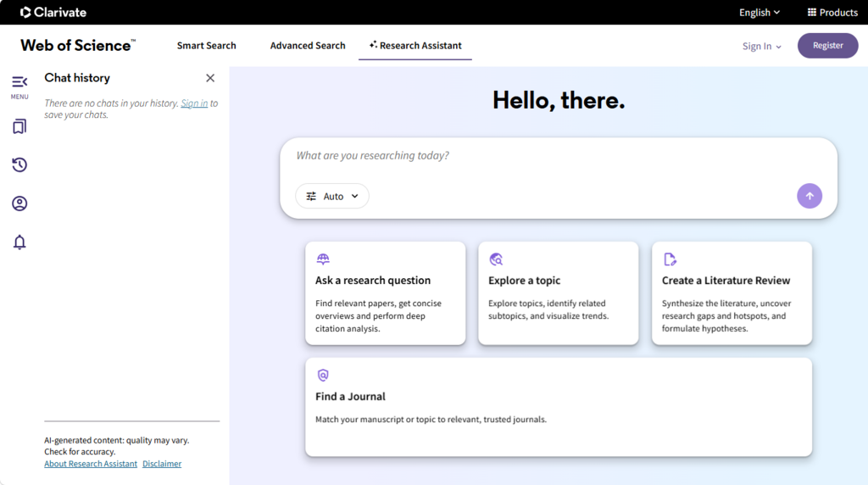This screenshot has height=485, width=868.
Task: Click the Synthesize the literature description text
Action: tap(726, 315)
